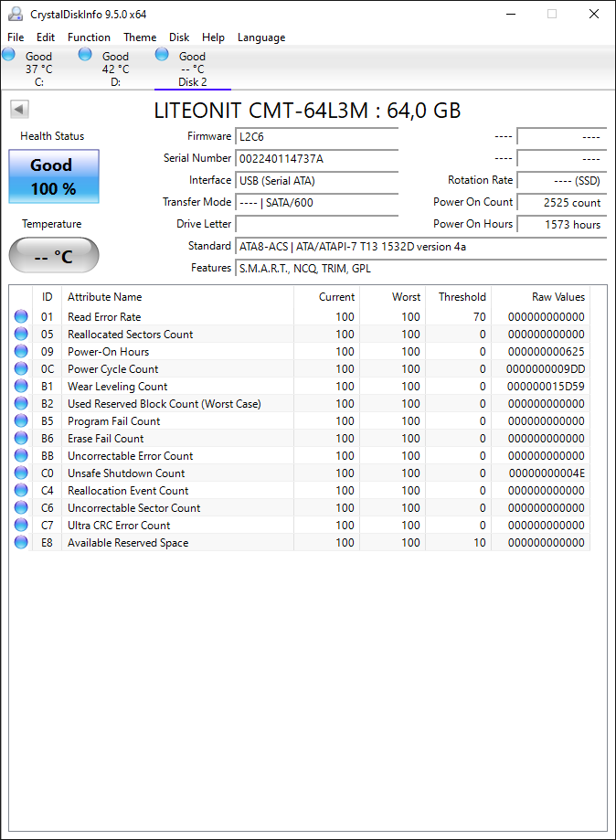Click status orb of Reallocation Event Count row

tap(21, 490)
